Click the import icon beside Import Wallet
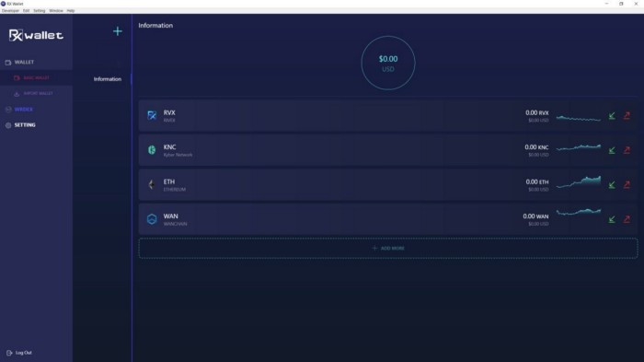The height and width of the screenshot is (362, 644). pos(17,94)
